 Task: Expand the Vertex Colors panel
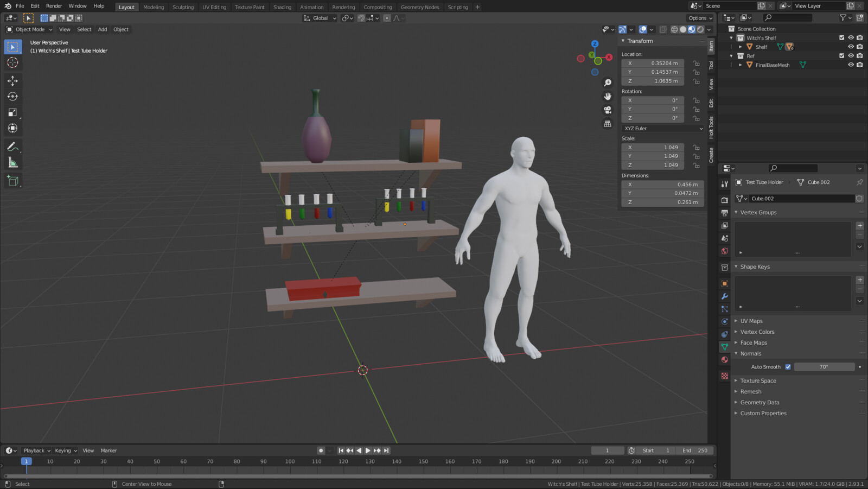click(757, 332)
